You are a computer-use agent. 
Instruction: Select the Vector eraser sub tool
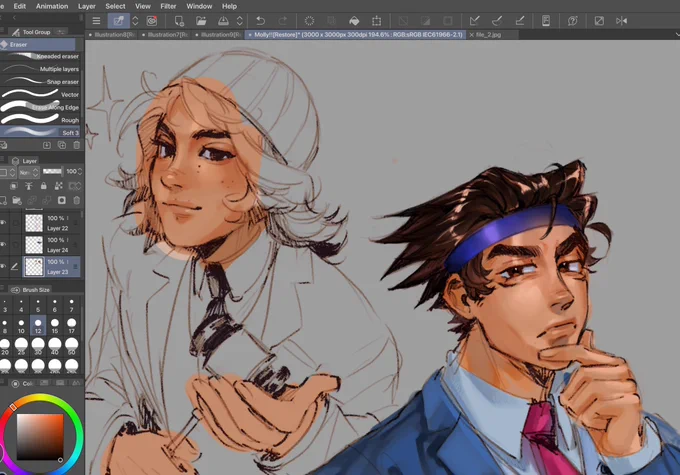40,94
